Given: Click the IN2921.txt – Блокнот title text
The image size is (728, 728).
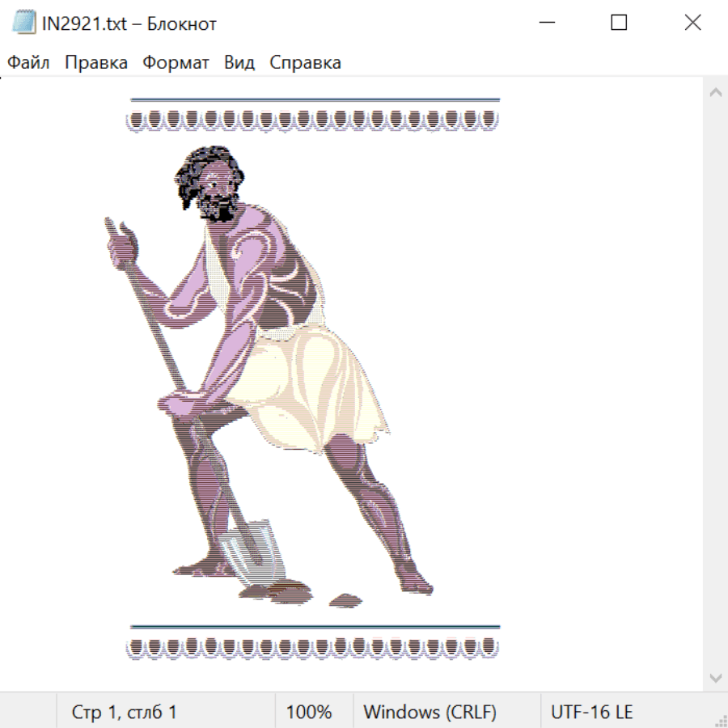Looking at the screenshot, I should click(129, 23).
